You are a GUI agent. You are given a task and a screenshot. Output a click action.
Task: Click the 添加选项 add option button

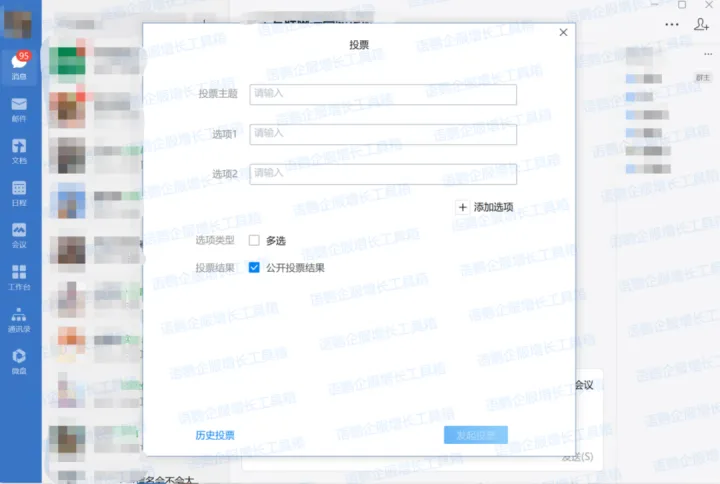(485, 207)
